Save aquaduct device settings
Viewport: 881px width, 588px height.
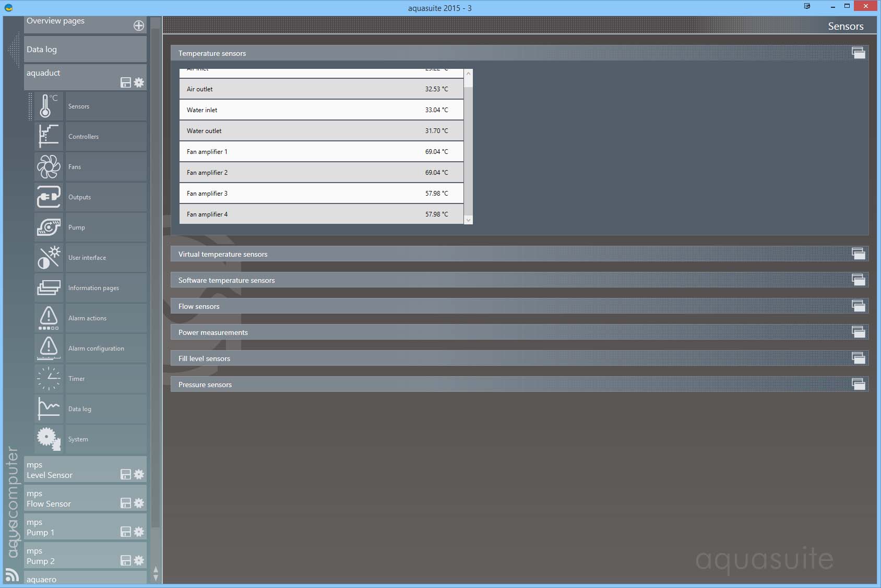[126, 82]
